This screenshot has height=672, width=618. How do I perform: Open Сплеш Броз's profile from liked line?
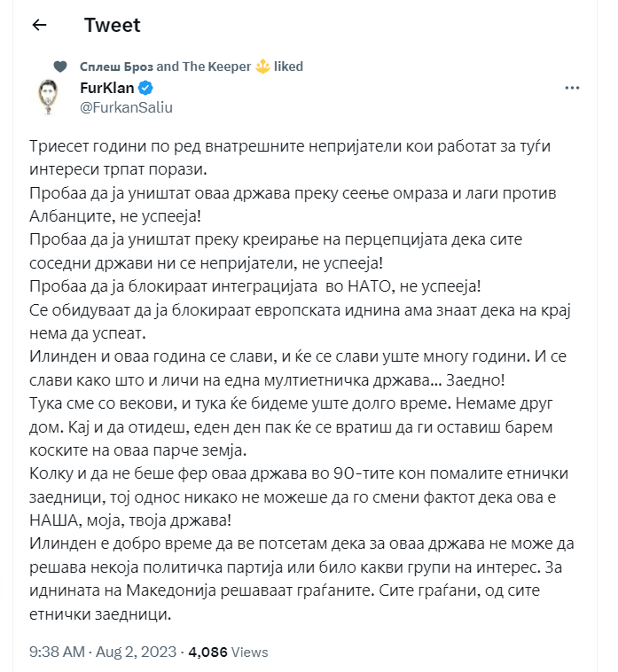(116, 66)
